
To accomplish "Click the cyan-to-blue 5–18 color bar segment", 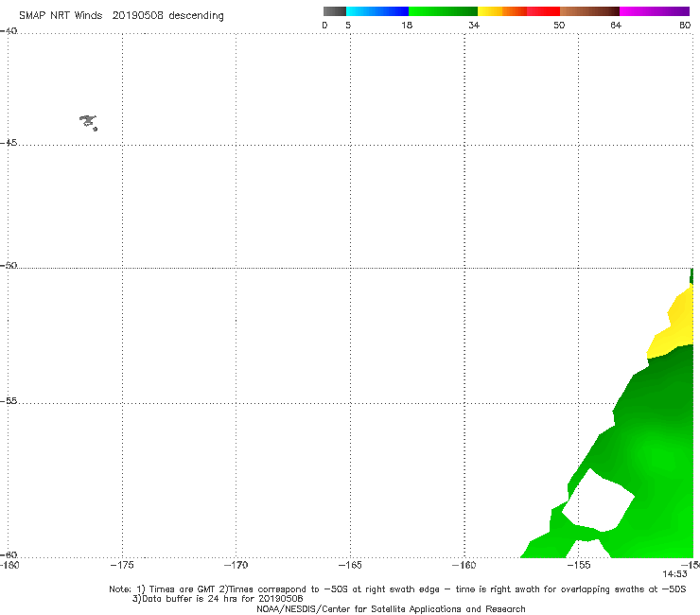I will point(377,11).
